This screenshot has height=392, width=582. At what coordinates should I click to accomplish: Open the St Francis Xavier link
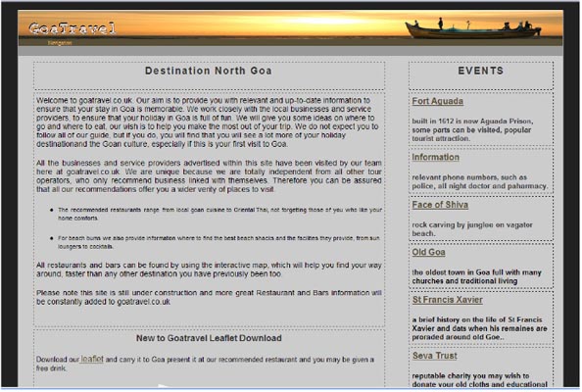[447, 300]
